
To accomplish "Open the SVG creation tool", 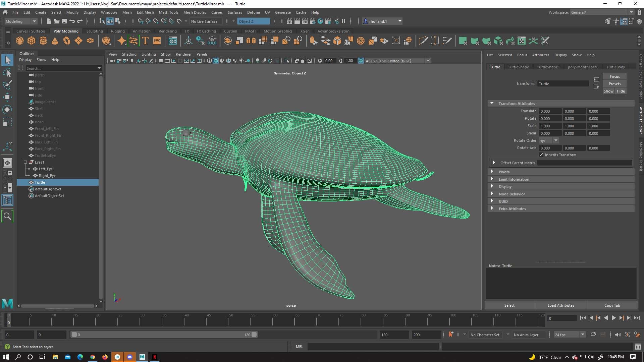I will click(157, 41).
